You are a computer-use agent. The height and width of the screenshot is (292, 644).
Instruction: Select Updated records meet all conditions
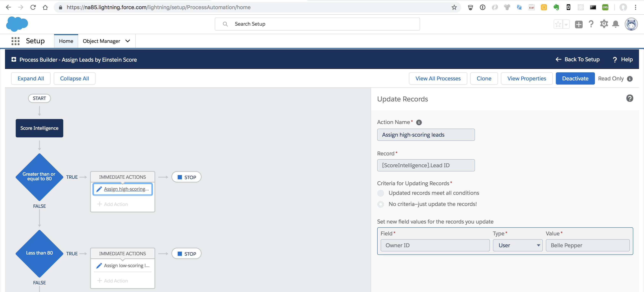pyautogui.click(x=380, y=193)
